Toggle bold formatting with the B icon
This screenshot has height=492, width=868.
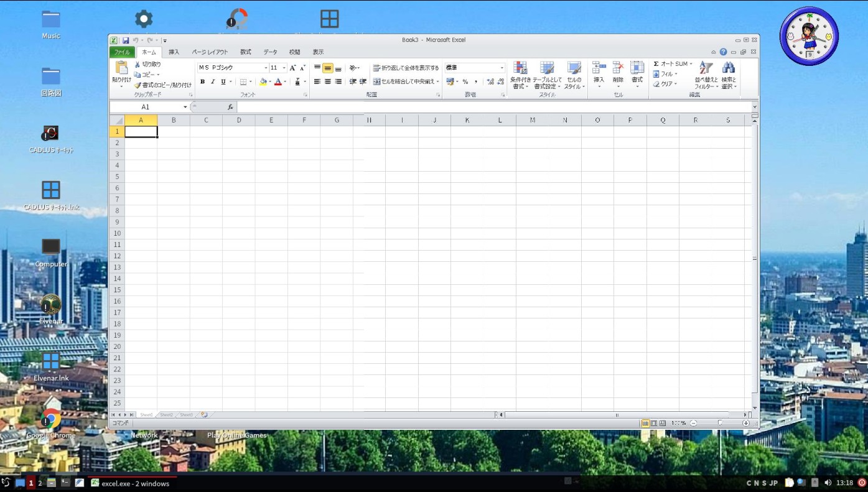[x=202, y=81]
